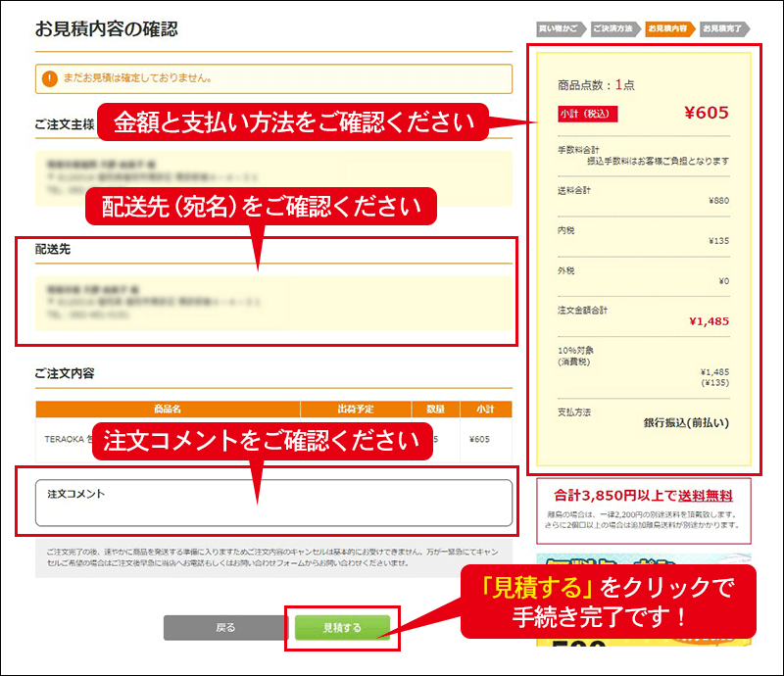Click the green 見積する button
784x676 pixels.
coord(342,628)
